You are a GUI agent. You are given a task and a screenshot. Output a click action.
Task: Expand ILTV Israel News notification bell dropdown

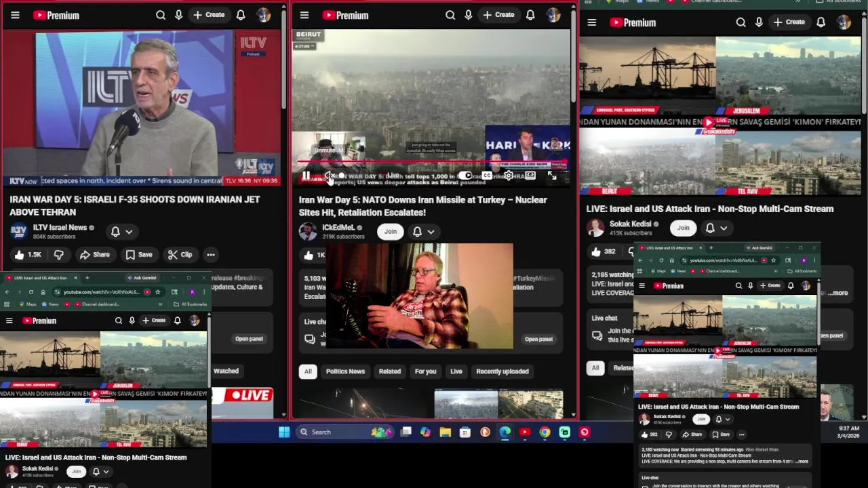pos(121,232)
